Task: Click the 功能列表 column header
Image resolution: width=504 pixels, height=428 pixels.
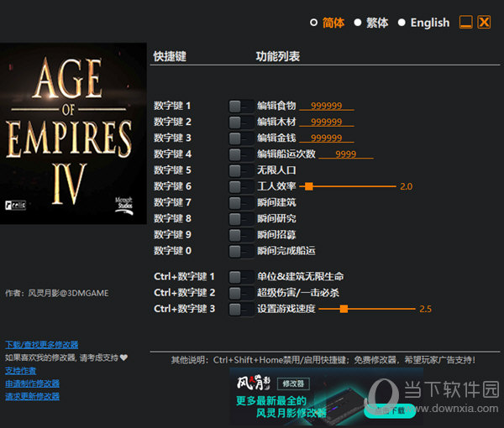Action: point(278,56)
